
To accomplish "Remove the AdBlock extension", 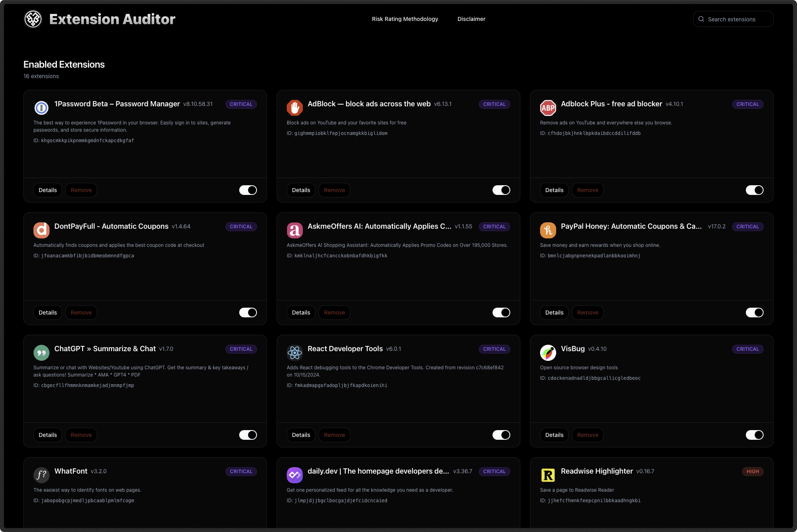I will pos(334,190).
